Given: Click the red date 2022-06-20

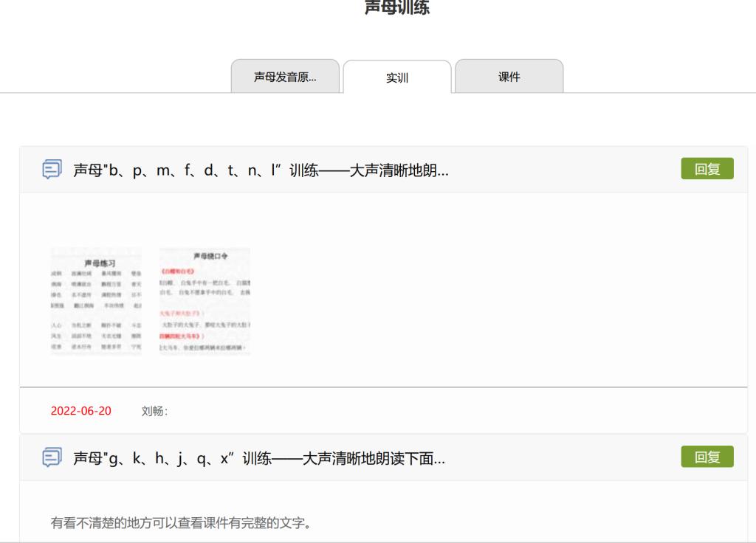Looking at the screenshot, I should coord(80,411).
